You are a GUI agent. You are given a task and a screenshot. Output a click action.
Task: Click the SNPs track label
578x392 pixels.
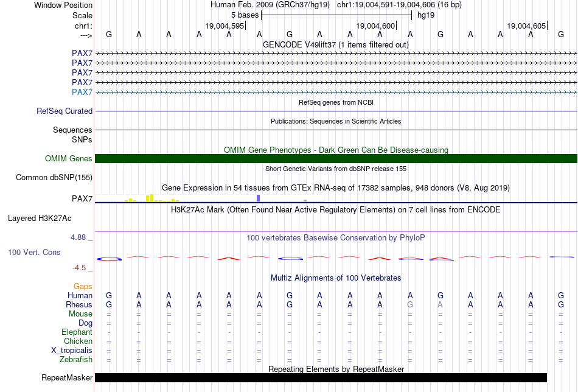(82, 140)
